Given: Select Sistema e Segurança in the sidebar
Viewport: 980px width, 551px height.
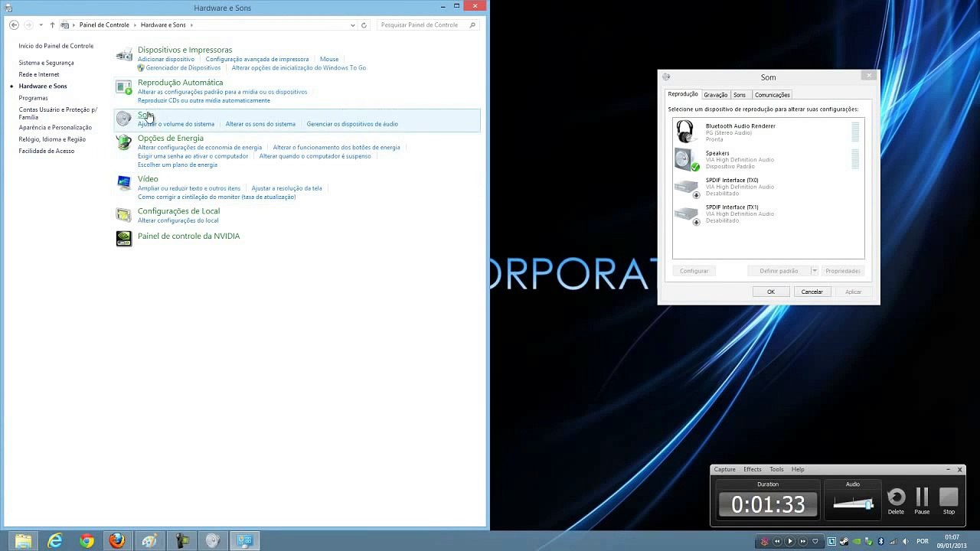Looking at the screenshot, I should tap(46, 63).
